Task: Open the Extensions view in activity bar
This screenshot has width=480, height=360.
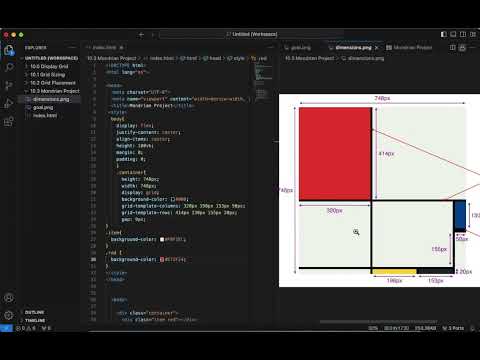Action: coord(9,121)
